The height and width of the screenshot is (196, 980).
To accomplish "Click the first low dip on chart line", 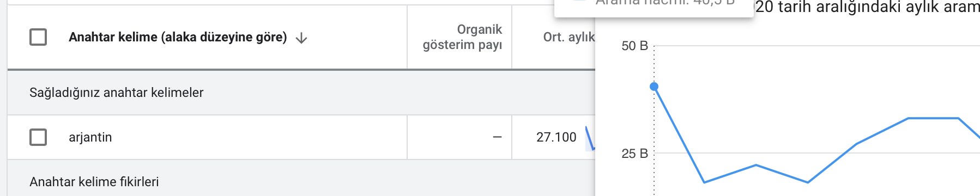I will click(705, 182).
